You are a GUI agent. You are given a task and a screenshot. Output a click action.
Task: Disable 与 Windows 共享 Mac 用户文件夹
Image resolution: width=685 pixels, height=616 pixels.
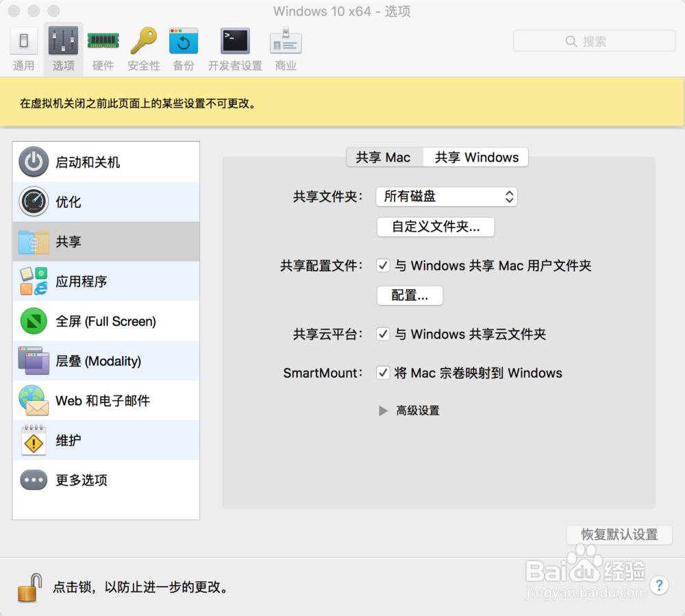click(x=383, y=265)
